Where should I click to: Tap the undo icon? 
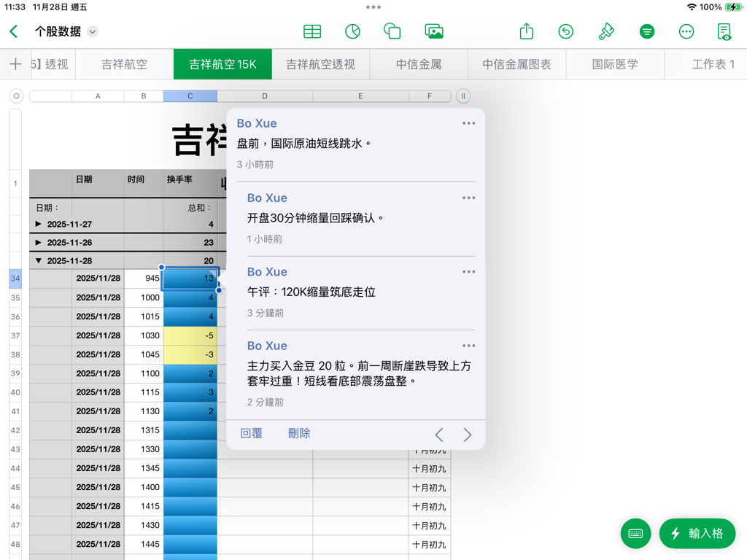(x=565, y=31)
